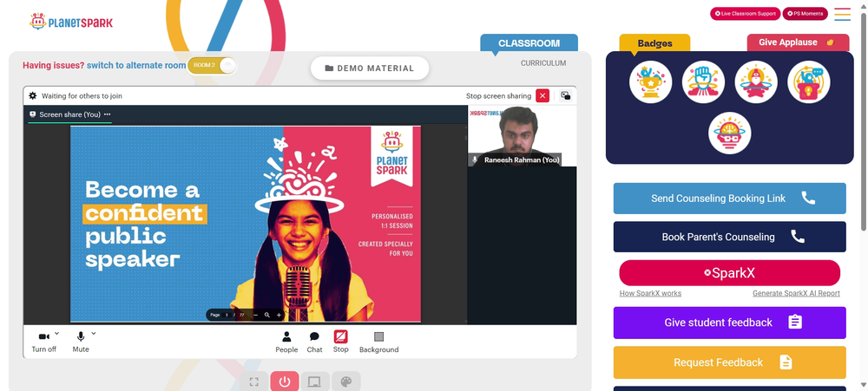This screenshot has height=391, width=868.
Task: Toggle the ROOM 2 alternate room switch
Action: point(212,65)
